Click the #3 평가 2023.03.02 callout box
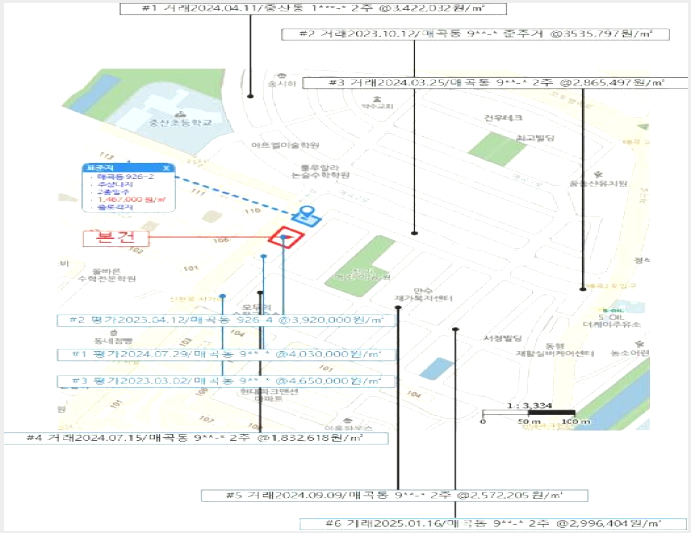This screenshot has width=691, height=533. (226, 381)
